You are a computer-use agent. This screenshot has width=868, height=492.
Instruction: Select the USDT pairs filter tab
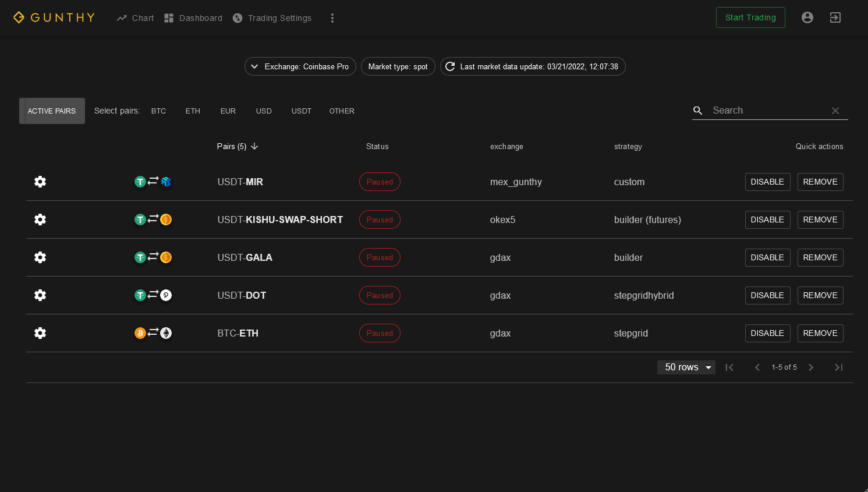point(301,111)
